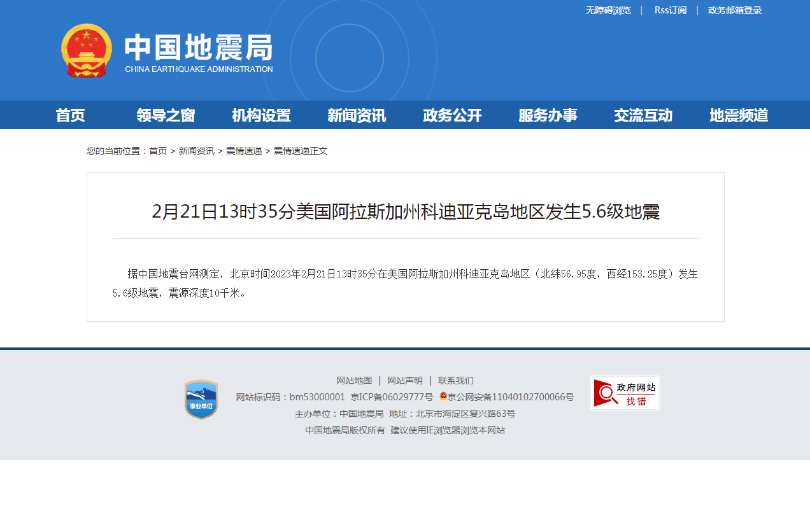
Task: Open the 网站地图 footer link
Action: coord(354,381)
